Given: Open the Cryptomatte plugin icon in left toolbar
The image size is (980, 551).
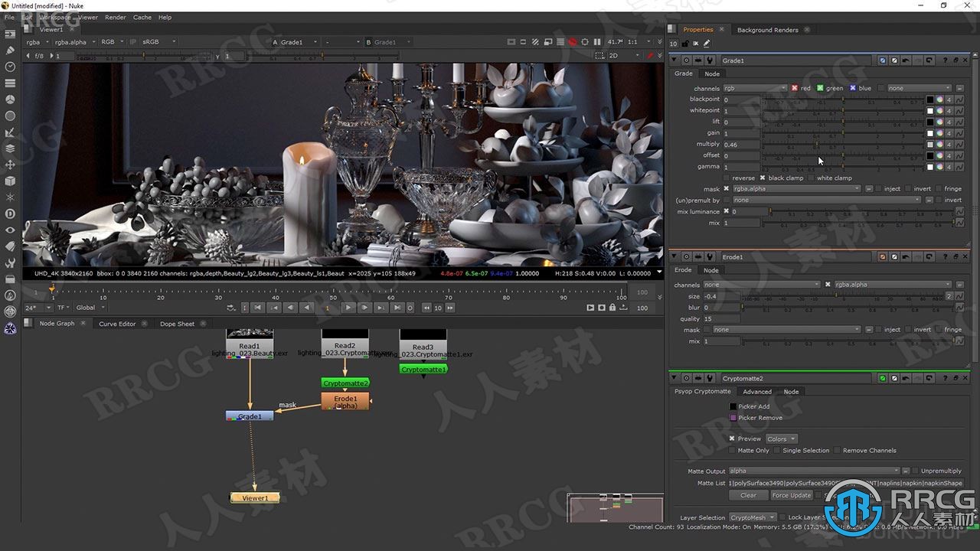Looking at the screenshot, I should tap(10, 328).
